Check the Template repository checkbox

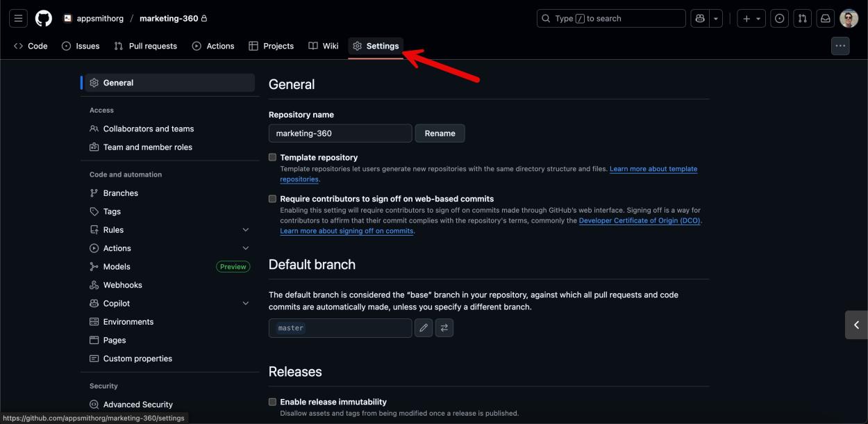(272, 156)
